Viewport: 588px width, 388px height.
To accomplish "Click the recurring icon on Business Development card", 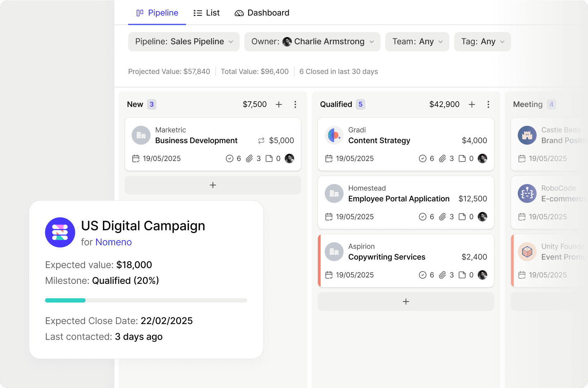I will tap(261, 141).
